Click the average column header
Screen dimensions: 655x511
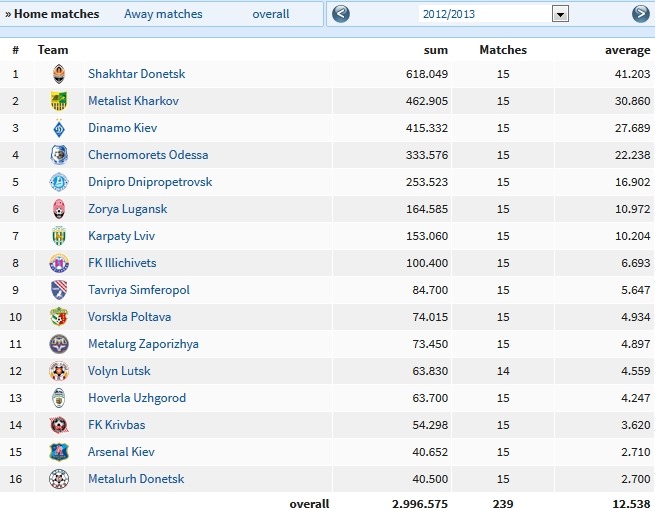coord(627,51)
